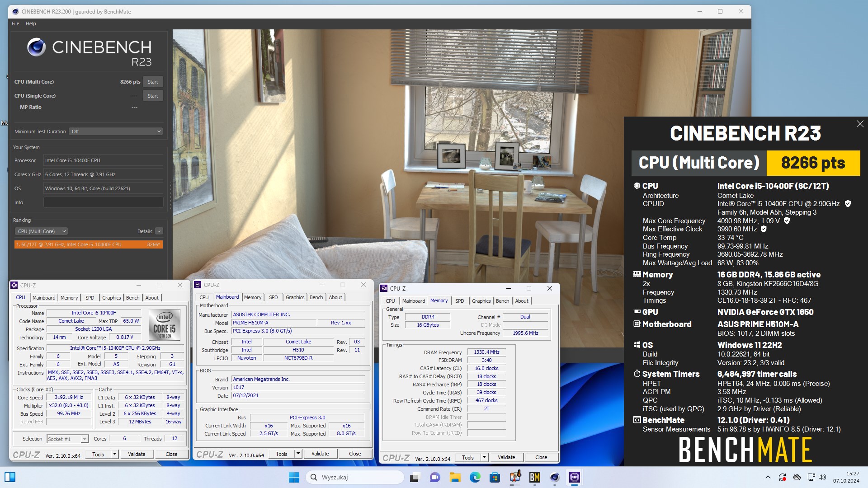This screenshot has width=868, height=488.
Task: Expand the ranking Details dropdown
Action: [159, 231]
